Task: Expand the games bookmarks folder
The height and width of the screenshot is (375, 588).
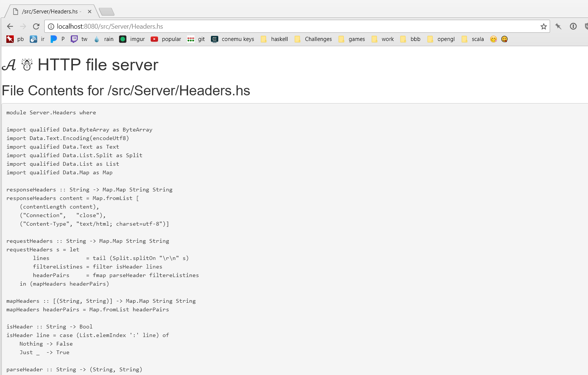Action: click(351, 39)
